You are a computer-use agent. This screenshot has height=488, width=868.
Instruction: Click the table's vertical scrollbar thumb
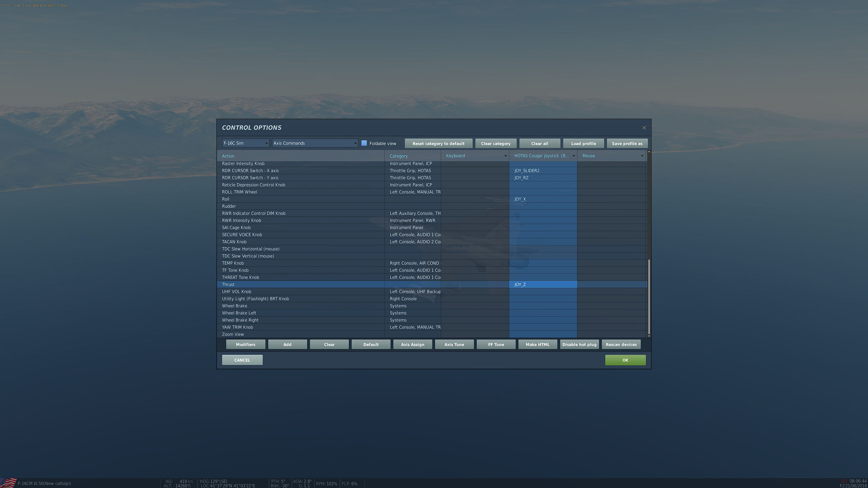tap(649, 297)
